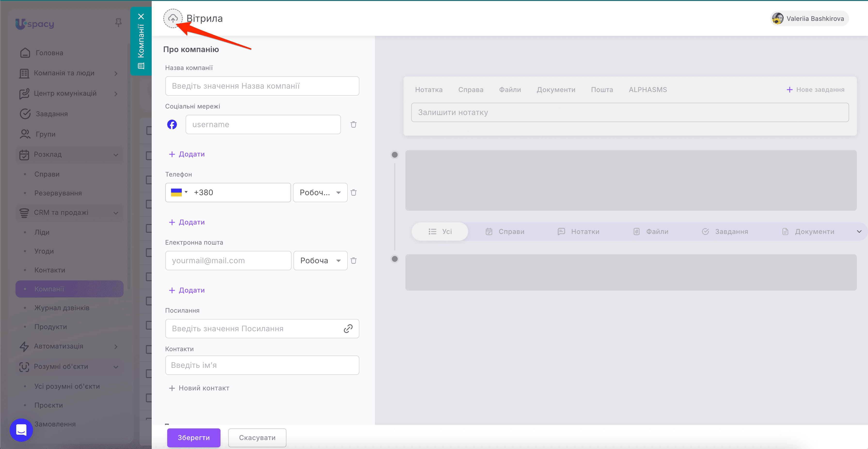Remove the email address row

353,261
